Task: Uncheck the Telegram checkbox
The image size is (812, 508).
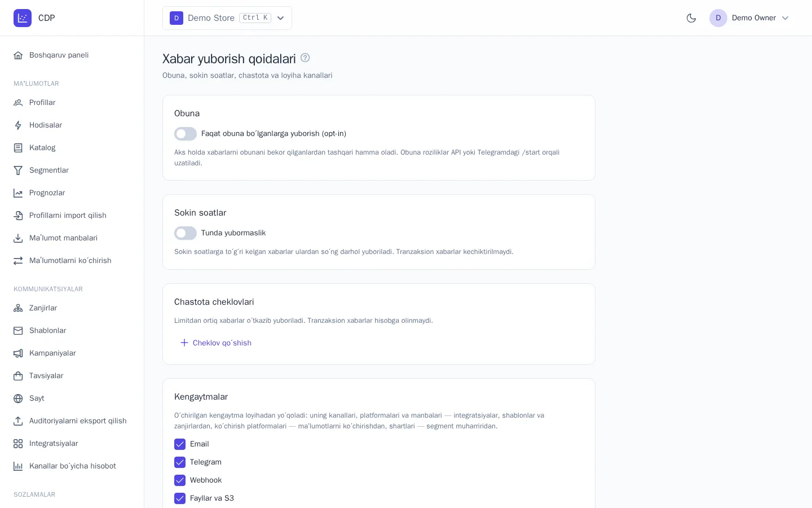Action: click(x=180, y=462)
